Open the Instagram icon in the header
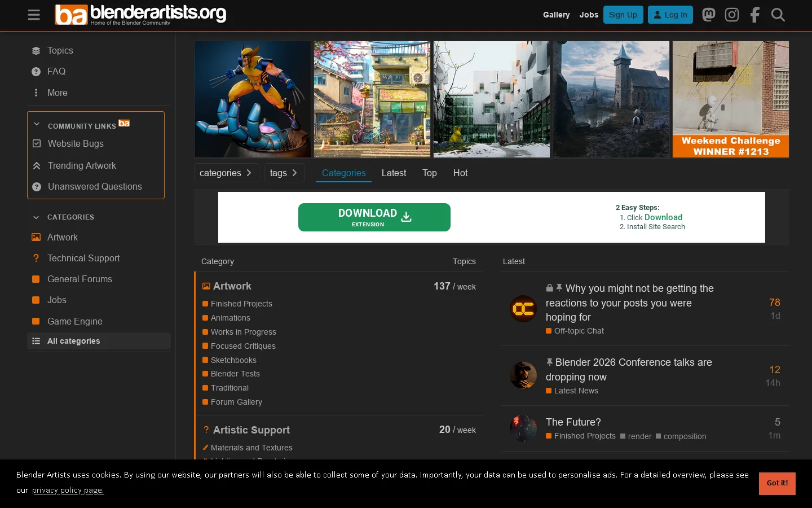812x508 pixels. 732,15
